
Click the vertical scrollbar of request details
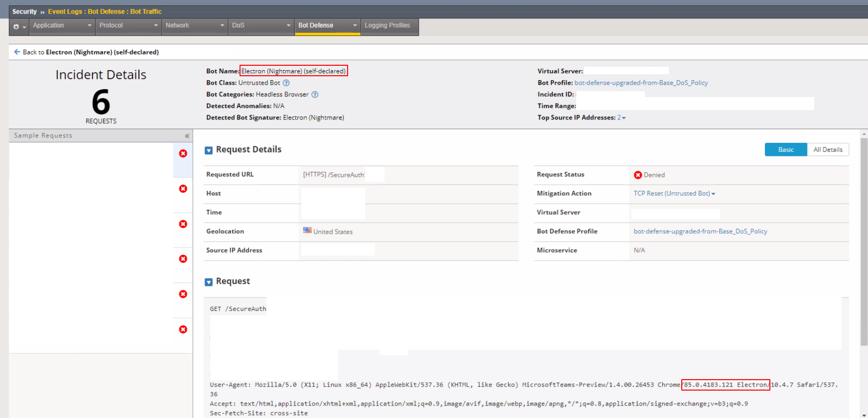[864, 242]
